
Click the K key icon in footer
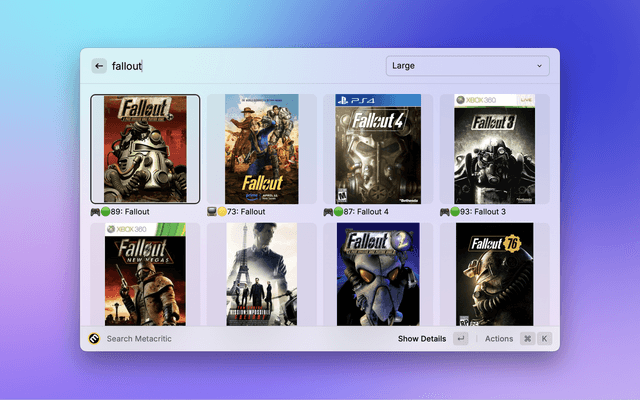pos(544,339)
